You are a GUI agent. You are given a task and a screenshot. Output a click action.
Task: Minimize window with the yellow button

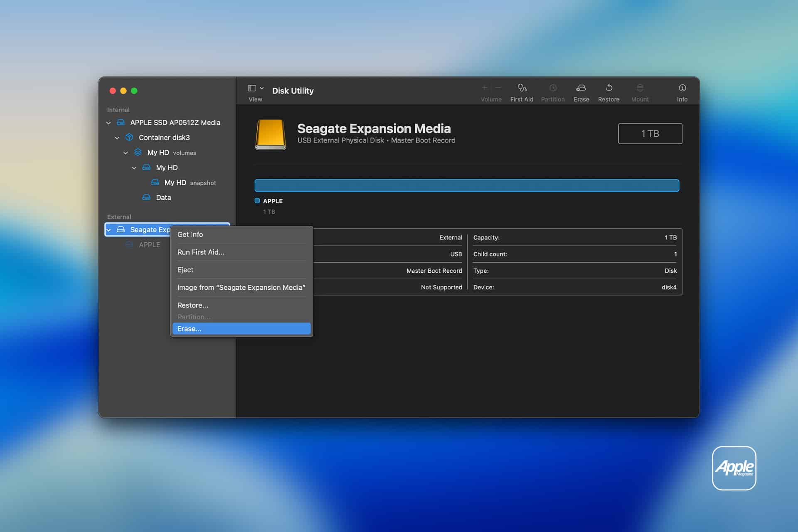point(123,91)
